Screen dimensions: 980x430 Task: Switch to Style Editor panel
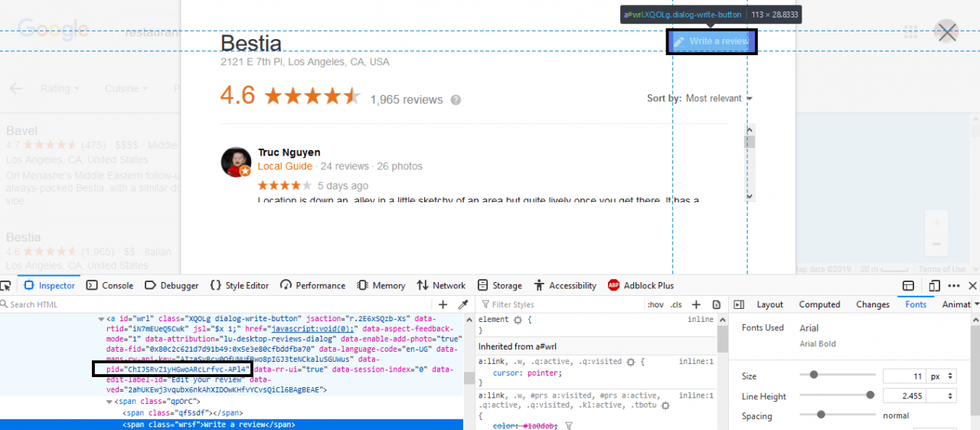[240, 285]
